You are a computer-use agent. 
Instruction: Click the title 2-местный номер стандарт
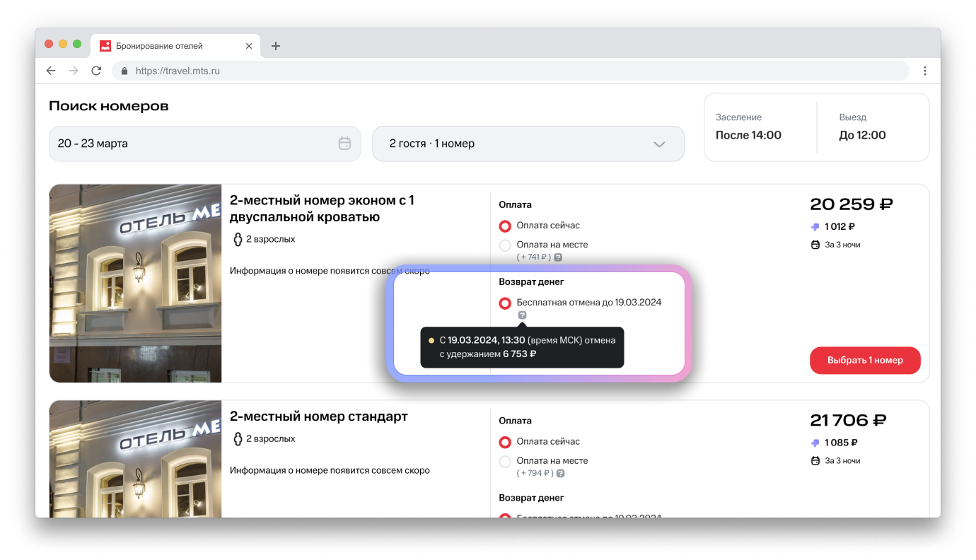click(x=319, y=416)
